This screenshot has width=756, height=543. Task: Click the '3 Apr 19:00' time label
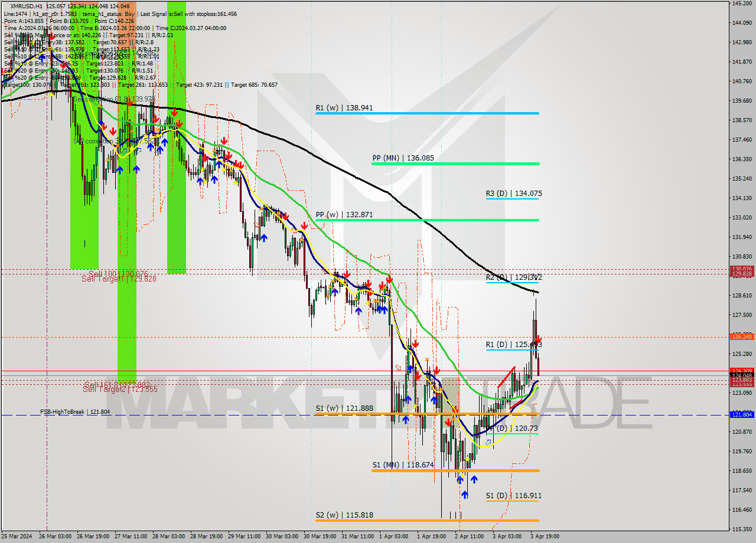pos(545,537)
